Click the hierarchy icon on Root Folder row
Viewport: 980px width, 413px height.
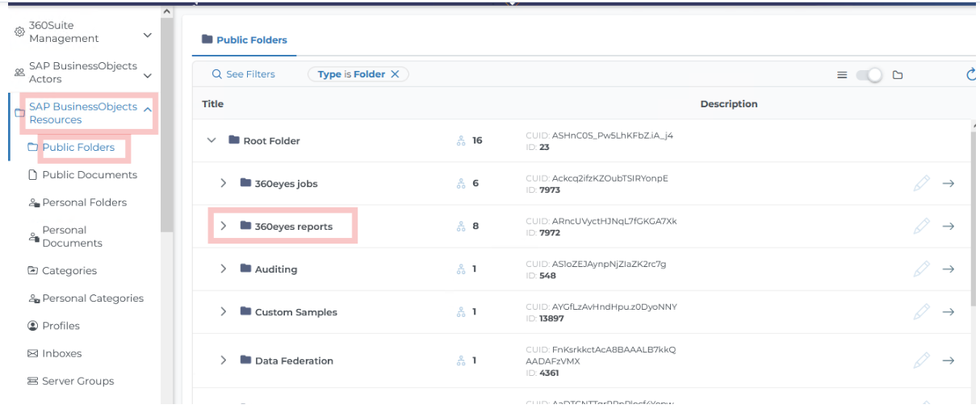[x=461, y=140]
